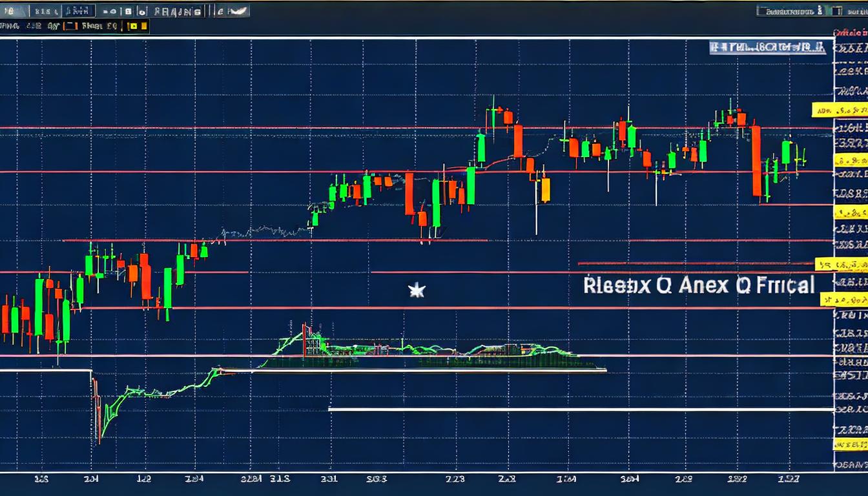The image size is (868, 496).
Task: Toggle the 'Fhast EQ' option in second row
Action: (98, 26)
